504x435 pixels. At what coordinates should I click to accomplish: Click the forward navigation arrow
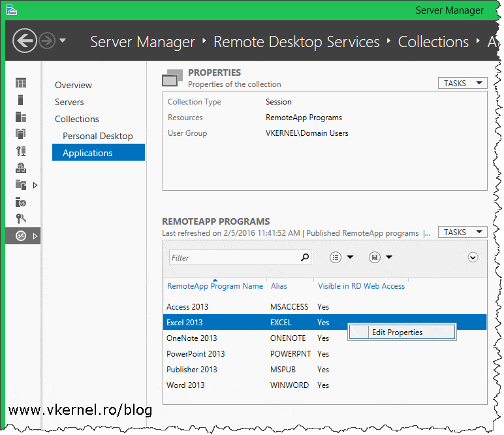click(47, 41)
